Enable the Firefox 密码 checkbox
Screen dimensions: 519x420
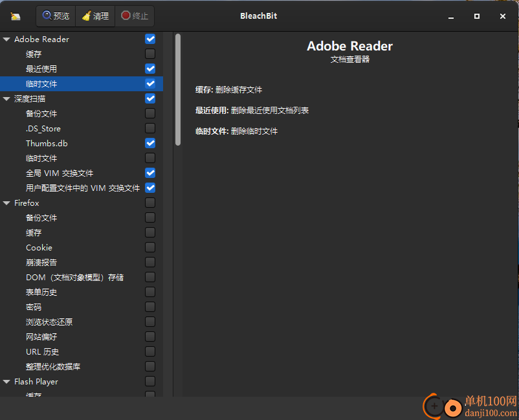(x=150, y=307)
